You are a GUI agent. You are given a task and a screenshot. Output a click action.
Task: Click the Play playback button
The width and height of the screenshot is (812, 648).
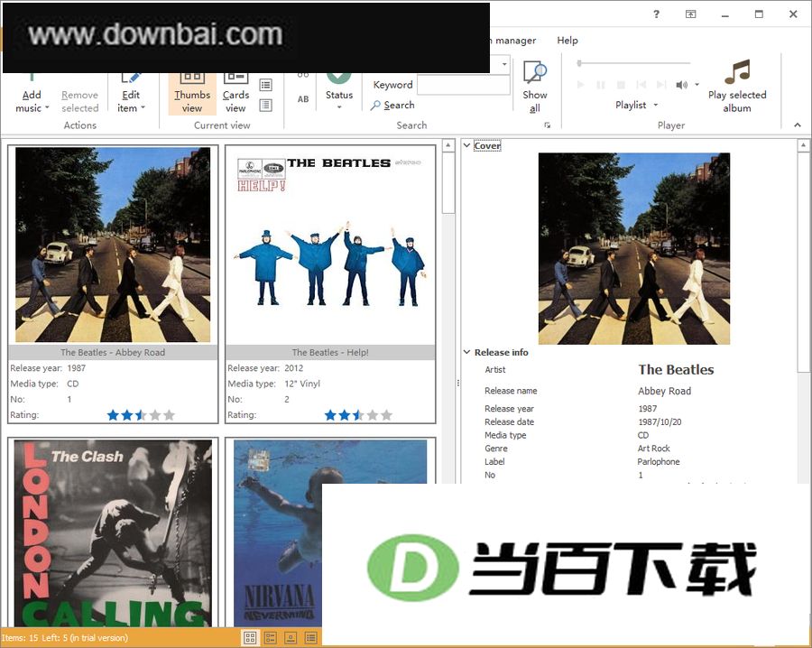click(580, 85)
